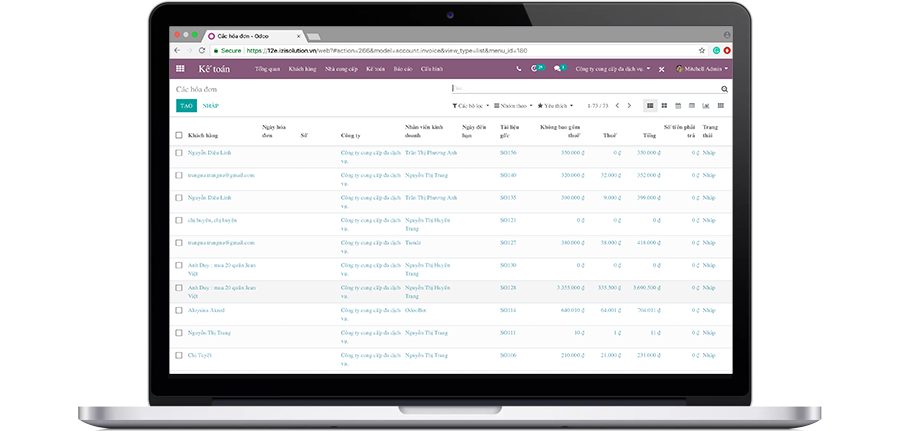
Task: Click the phone call icon in navbar
Action: 518,69
